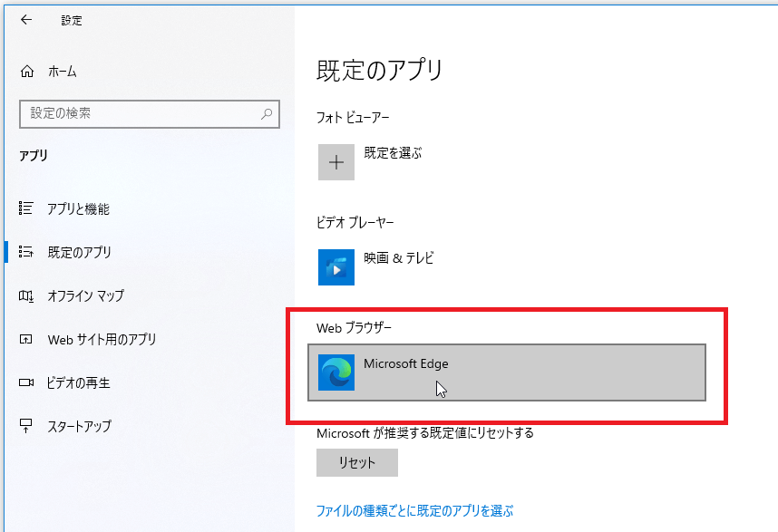Open video player chooser via 映画 & テレビ text
Screen dimensions: 778x532
point(399,257)
